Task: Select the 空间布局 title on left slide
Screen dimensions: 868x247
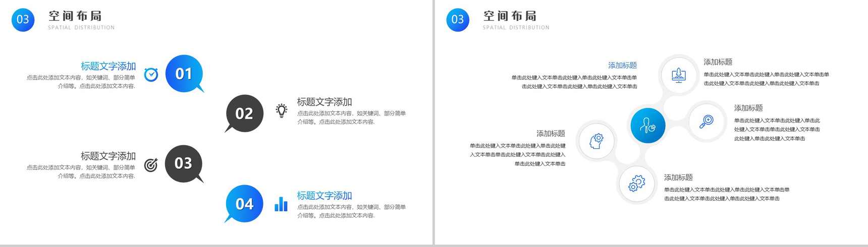Action: (75, 16)
